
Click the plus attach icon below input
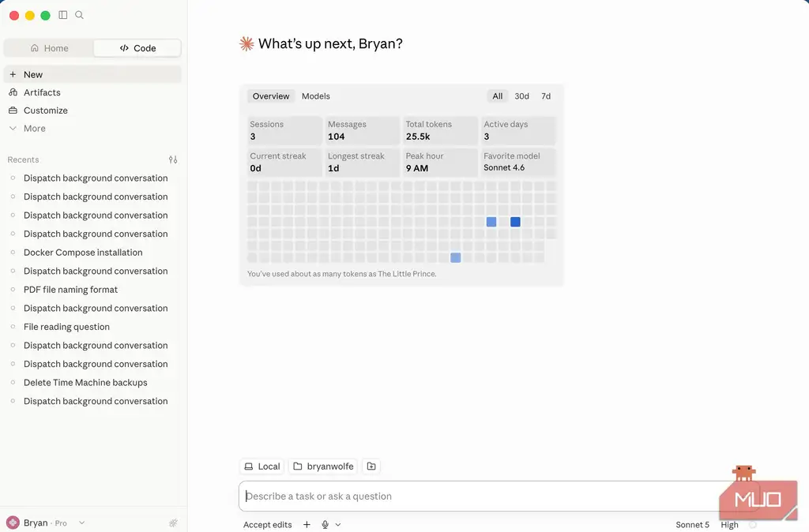(307, 524)
